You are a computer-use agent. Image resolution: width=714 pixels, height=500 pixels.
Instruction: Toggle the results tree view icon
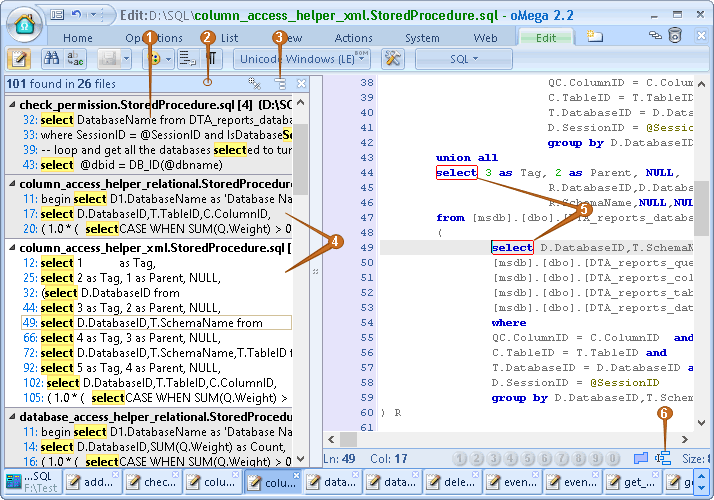[280, 83]
